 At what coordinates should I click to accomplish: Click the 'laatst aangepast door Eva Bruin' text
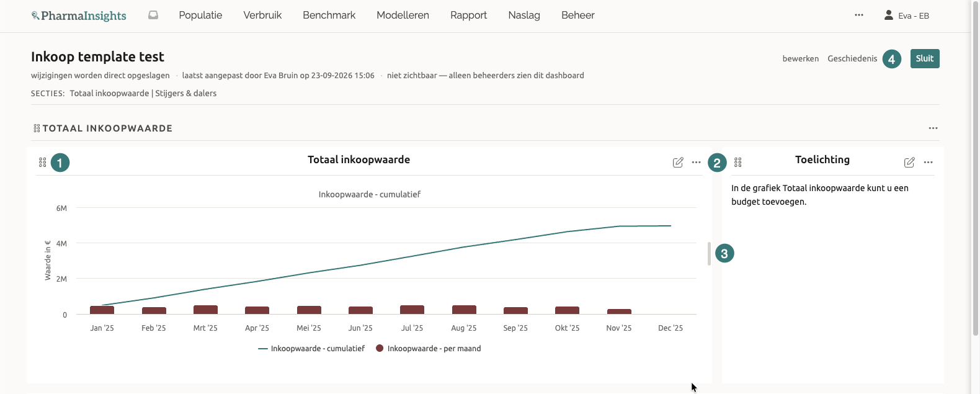pos(278,75)
